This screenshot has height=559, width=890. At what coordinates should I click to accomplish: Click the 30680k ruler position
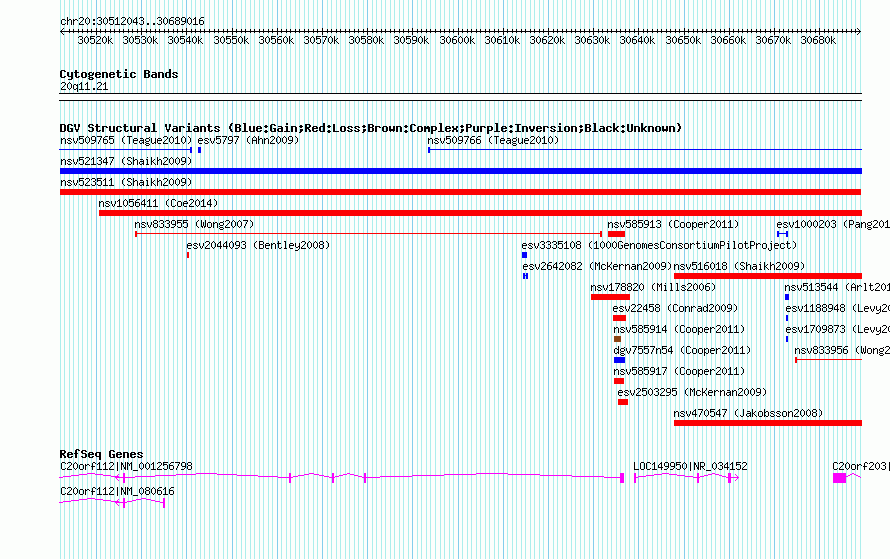[818, 40]
